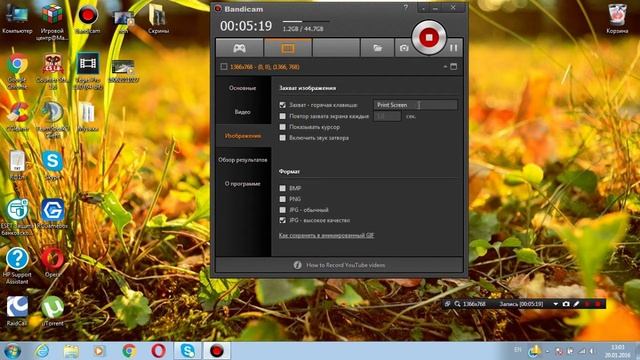
Task: Pause the recording in Bandicam
Action: (453, 48)
